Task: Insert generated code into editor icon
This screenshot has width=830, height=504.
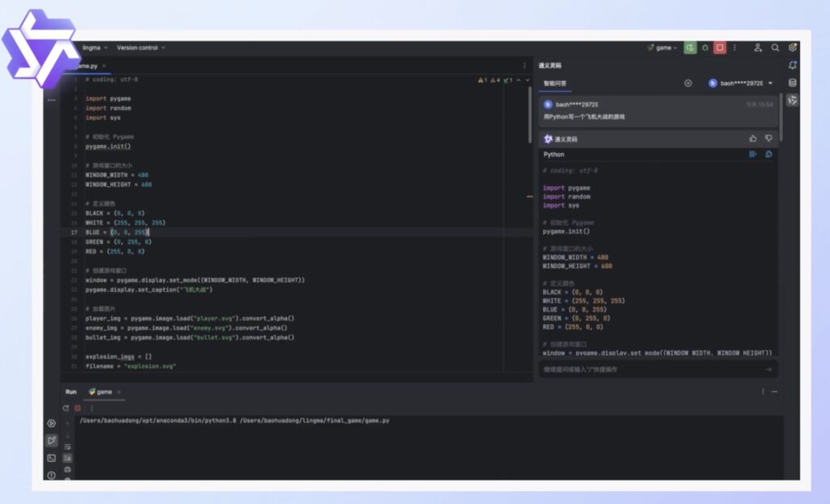Action: coord(752,154)
